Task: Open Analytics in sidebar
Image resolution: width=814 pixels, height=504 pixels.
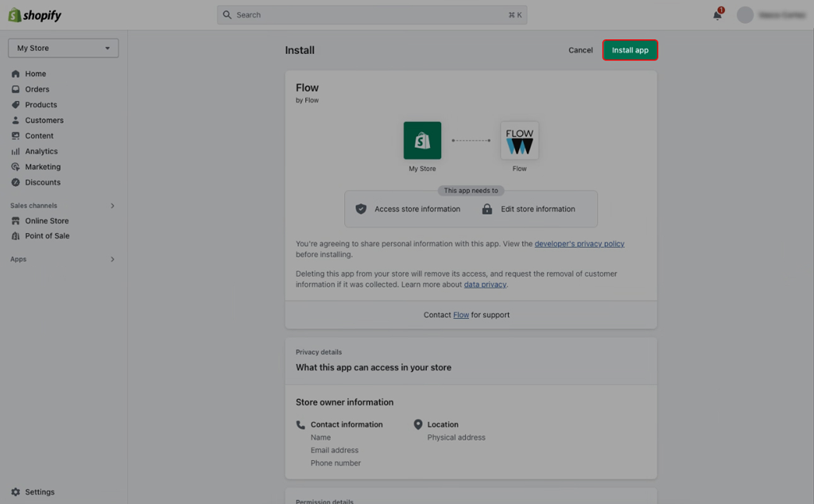Action: (41, 152)
